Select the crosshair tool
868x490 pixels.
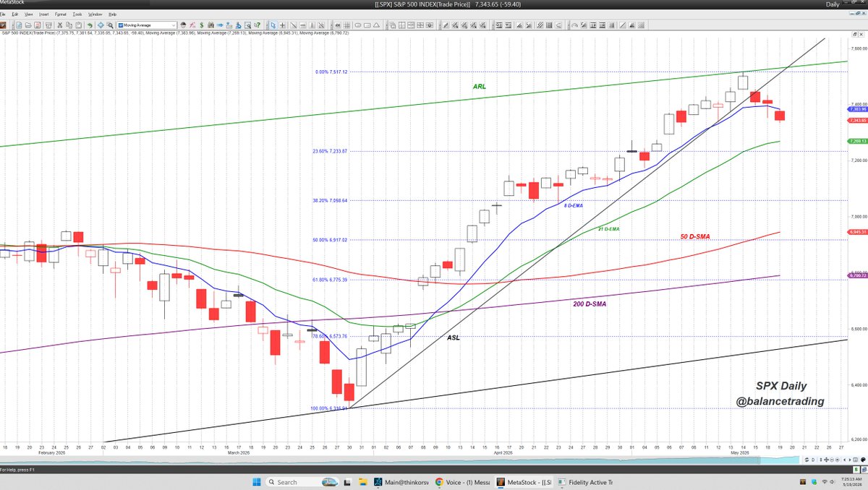[x=282, y=25]
